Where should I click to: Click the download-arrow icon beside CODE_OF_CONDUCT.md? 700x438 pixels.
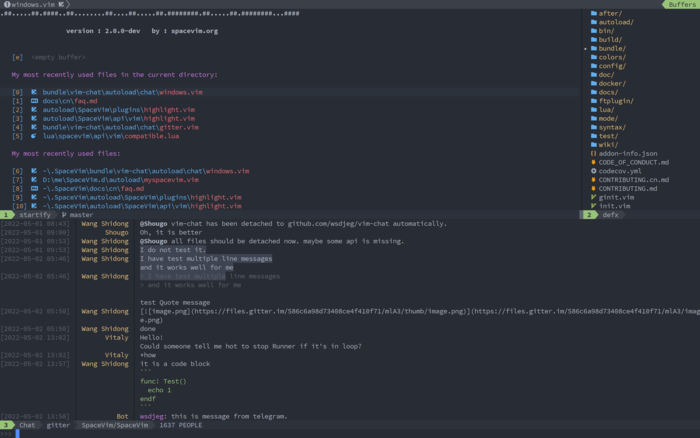[x=593, y=162]
